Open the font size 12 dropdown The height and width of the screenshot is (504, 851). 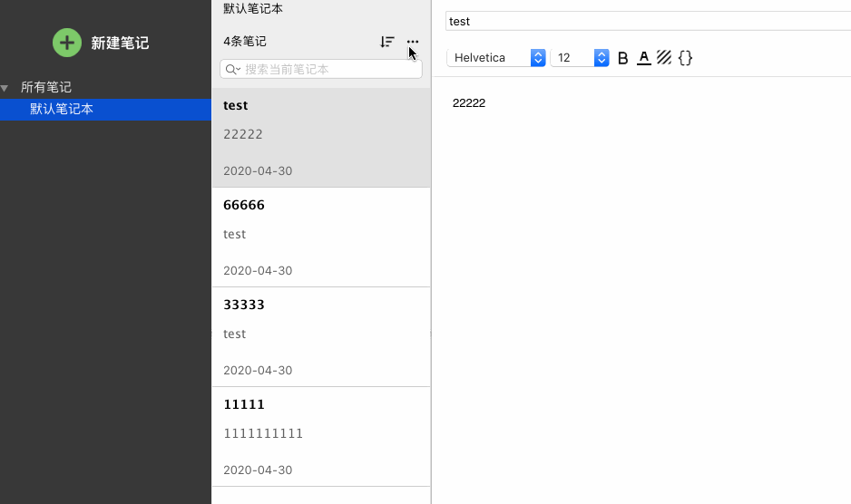[580, 57]
